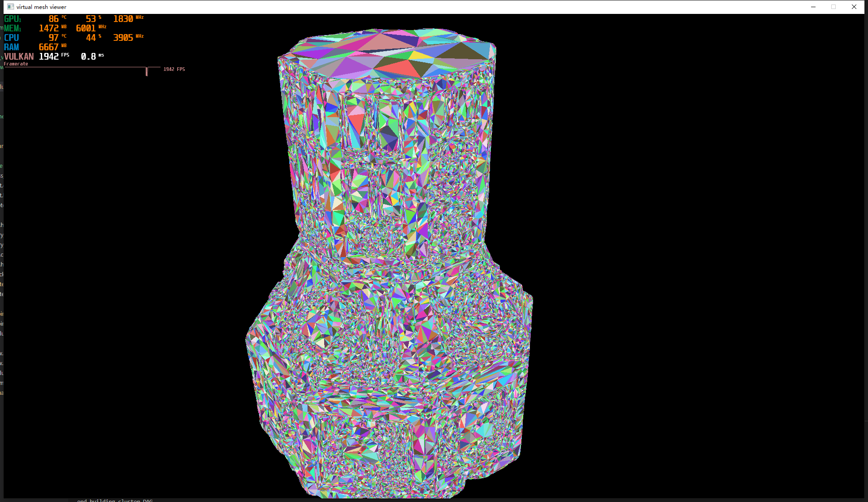Click the 'virtual mesh viewer' title text
Image resolution: width=868 pixels, height=502 pixels.
coord(41,7)
